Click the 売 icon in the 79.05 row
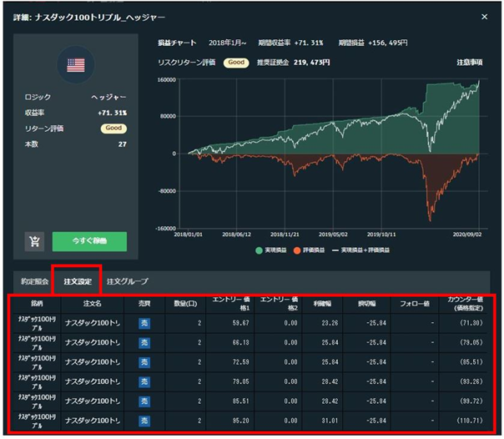This screenshot has height=439, width=504. [144, 381]
